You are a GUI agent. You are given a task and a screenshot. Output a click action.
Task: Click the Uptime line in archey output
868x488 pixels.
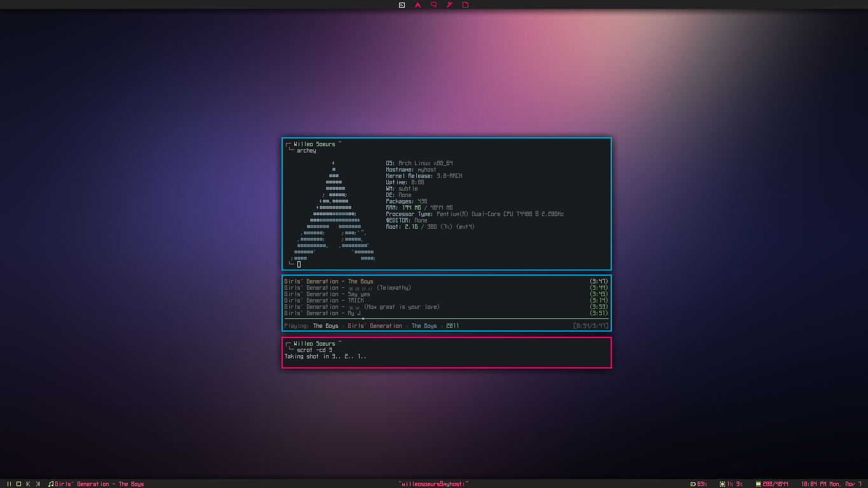coord(405,182)
